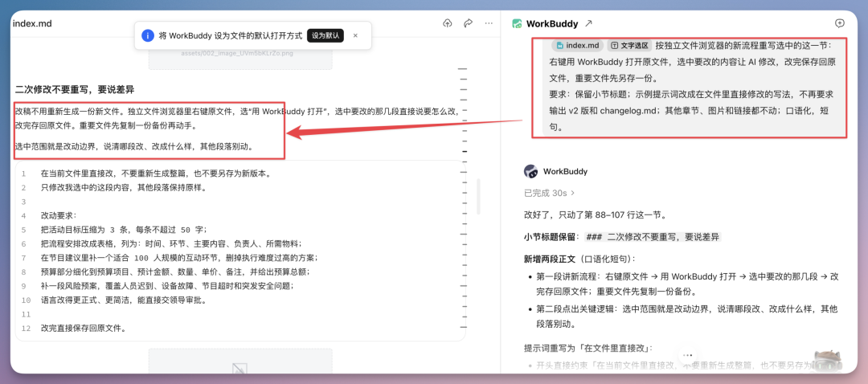
Task: Click the line 提示词重写为「在文件里直接改」
Action: (x=588, y=348)
